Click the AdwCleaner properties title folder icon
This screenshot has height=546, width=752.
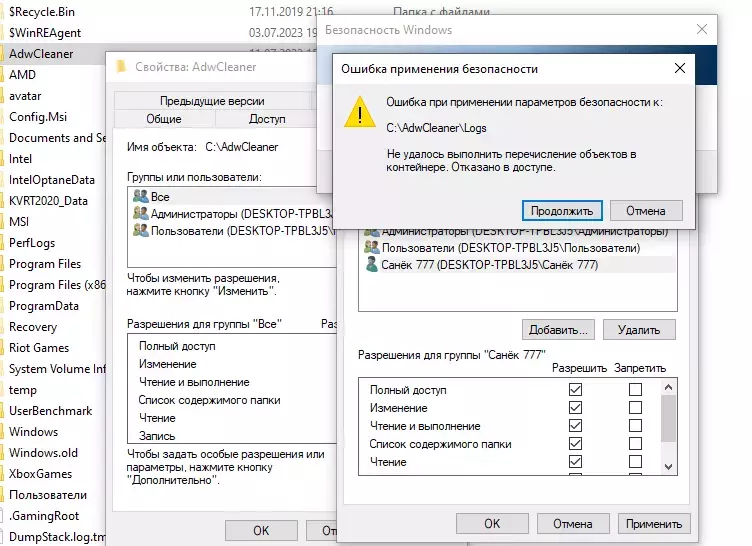pyautogui.click(x=121, y=67)
